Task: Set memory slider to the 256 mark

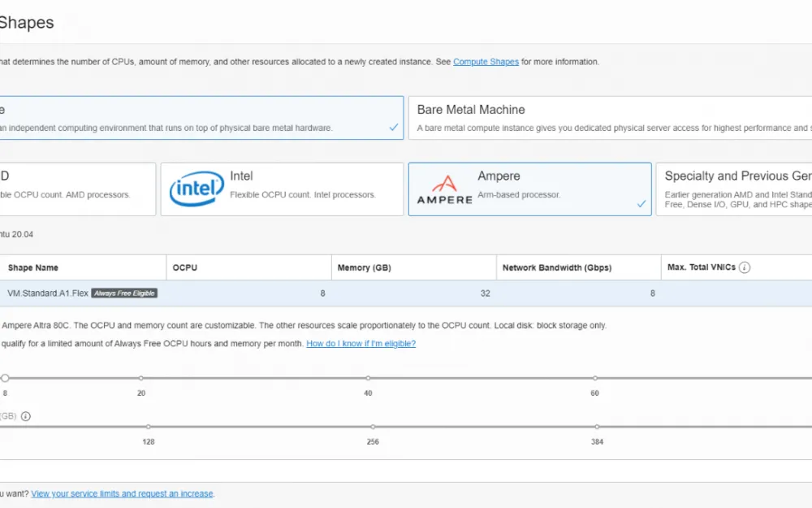Action: tap(373, 427)
